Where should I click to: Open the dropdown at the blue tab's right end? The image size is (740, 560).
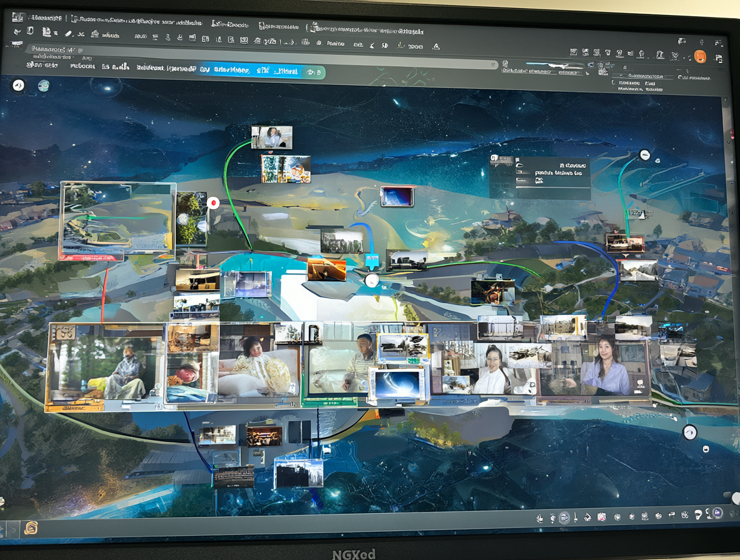pos(313,72)
